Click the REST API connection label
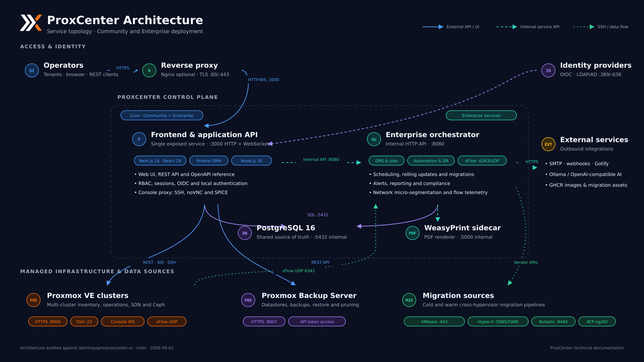644x362 pixels. [320, 262]
